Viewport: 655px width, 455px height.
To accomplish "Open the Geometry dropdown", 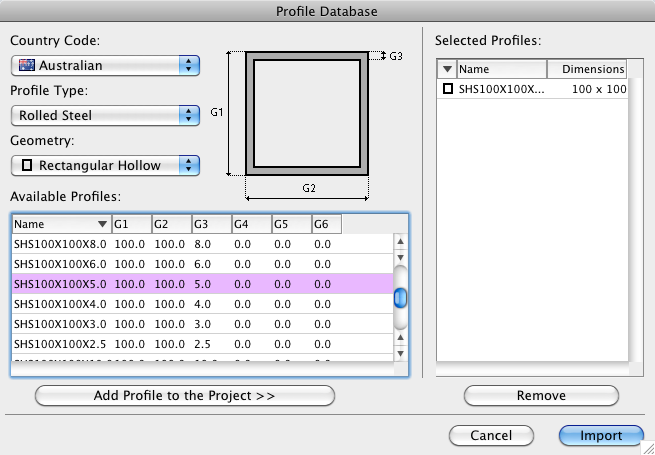I will click(x=106, y=164).
